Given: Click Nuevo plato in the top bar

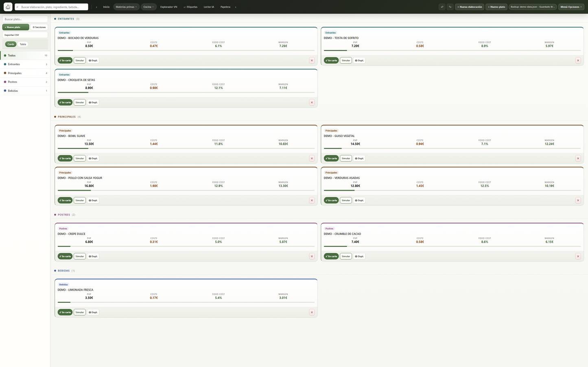Looking at the screenshot, I should point(496,7).
